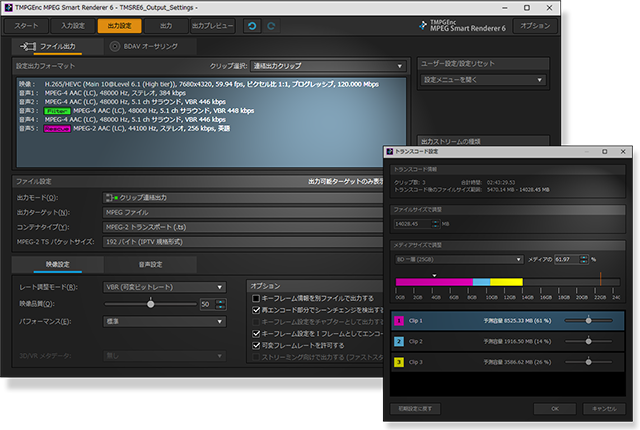Click the 映像: H.265/HEVC stream line
640x430 pixels.
[199, 84]
